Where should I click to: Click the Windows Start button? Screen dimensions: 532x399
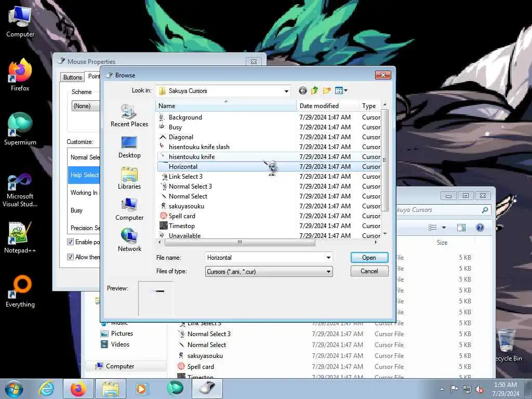point(14,389)
